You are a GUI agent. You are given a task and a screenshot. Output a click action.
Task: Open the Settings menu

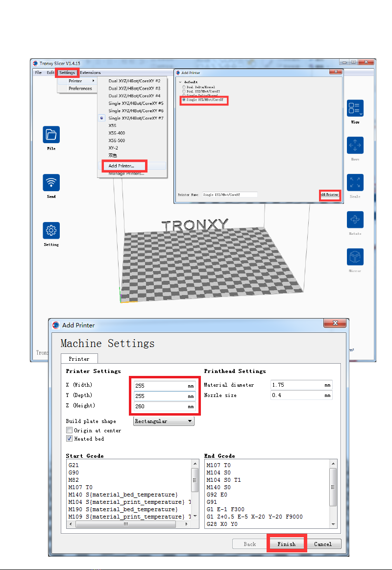point(67,73)
